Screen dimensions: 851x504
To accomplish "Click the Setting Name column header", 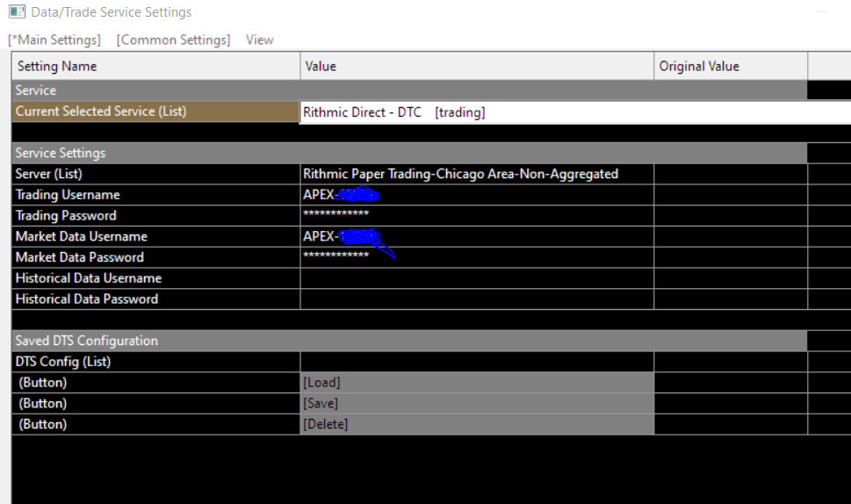I will pos(156,66).
